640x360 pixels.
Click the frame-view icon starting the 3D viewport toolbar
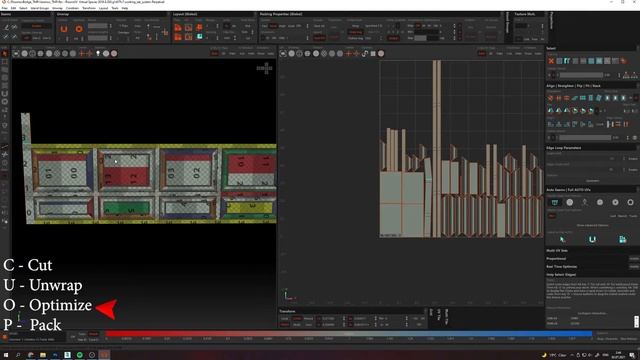pyautogui.click(x=16, y=53)
